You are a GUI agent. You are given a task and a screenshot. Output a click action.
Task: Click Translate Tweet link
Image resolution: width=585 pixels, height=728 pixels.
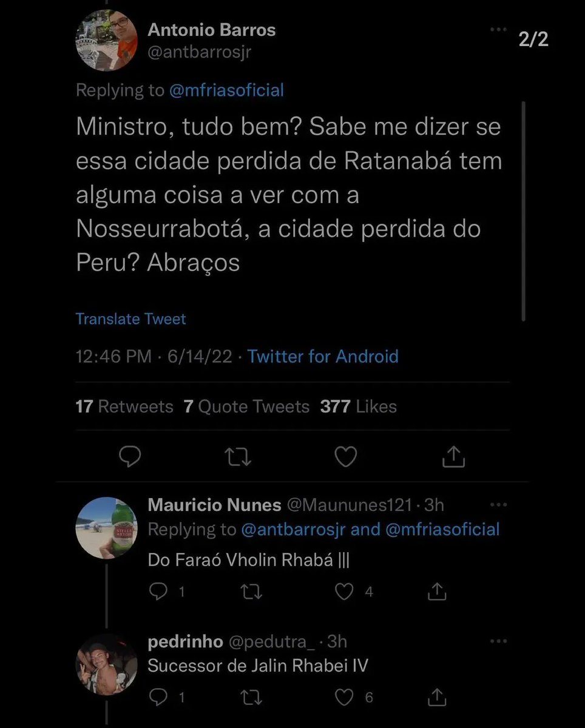130,319
